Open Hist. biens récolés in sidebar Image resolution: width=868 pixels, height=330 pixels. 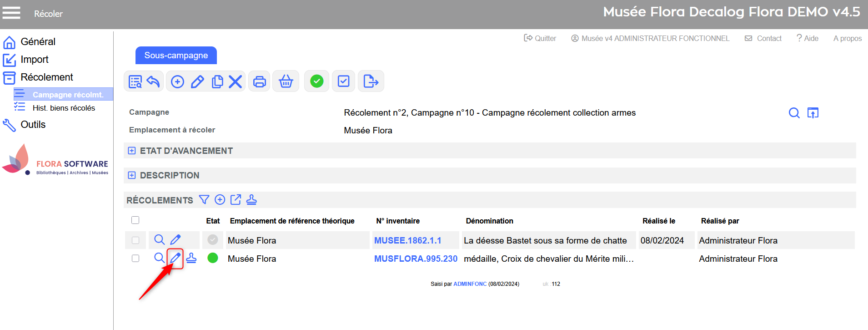pos(64,108)
